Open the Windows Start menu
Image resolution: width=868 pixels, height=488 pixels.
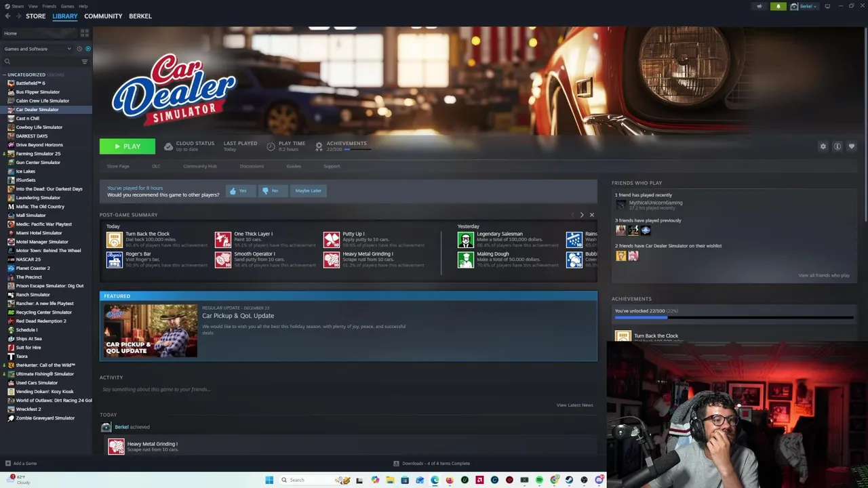[x=269, y=480]
